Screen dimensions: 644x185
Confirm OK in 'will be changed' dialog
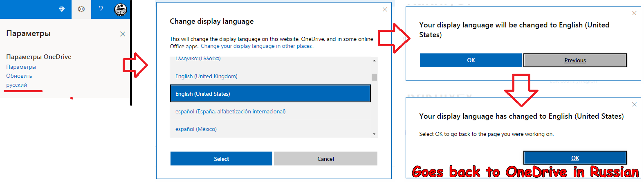pos(471,60)
